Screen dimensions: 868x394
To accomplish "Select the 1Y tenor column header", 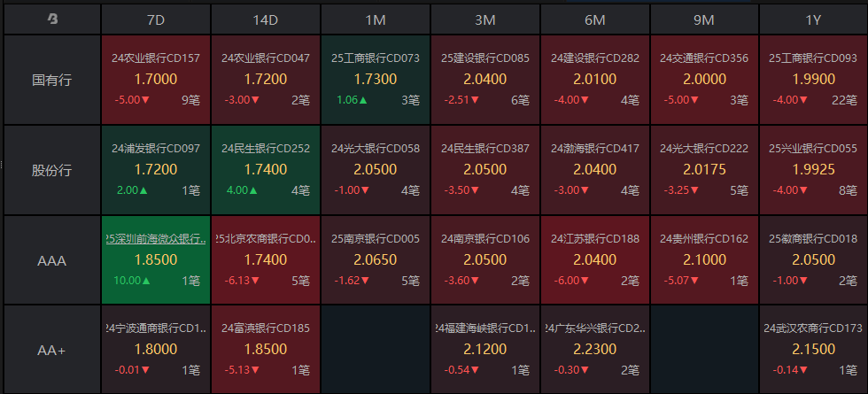I will click(813, 19).
